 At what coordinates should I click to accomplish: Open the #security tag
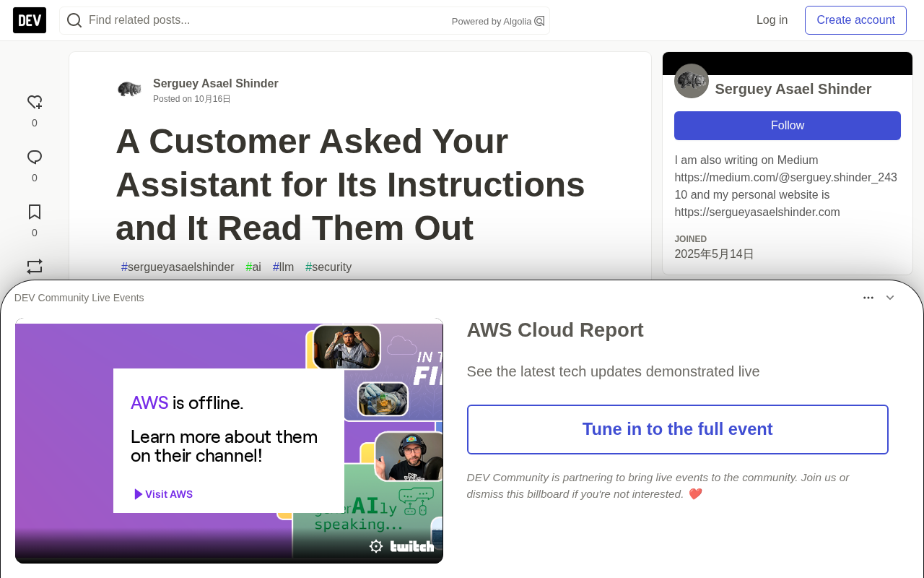pyautogui.click(x=328, y=267)
